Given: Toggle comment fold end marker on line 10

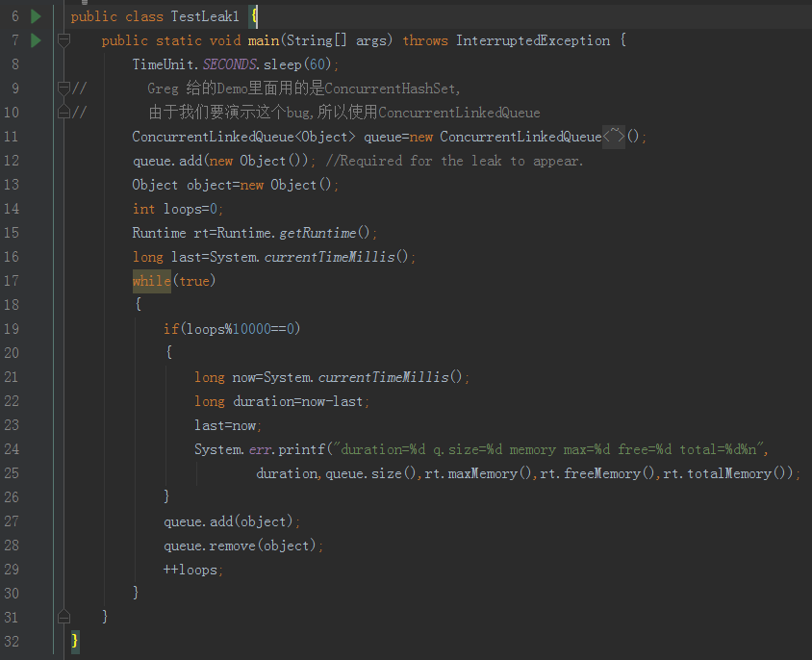Looking at the screenshot, I should [x=63, y=112].
